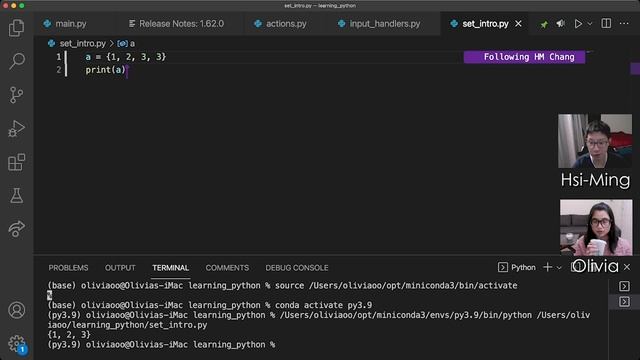Open the OUTPUT panel tab
Viewport: 640px width, 360px height.
120,268
